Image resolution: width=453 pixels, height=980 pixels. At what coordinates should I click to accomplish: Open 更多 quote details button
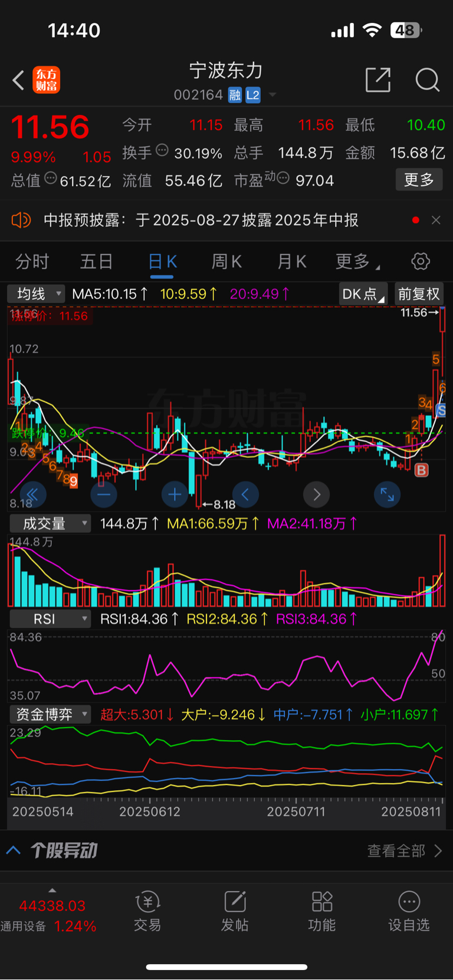click(419, 179)
